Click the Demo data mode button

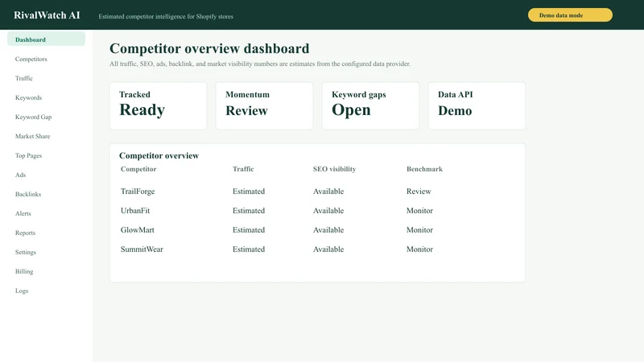point(570,15)
